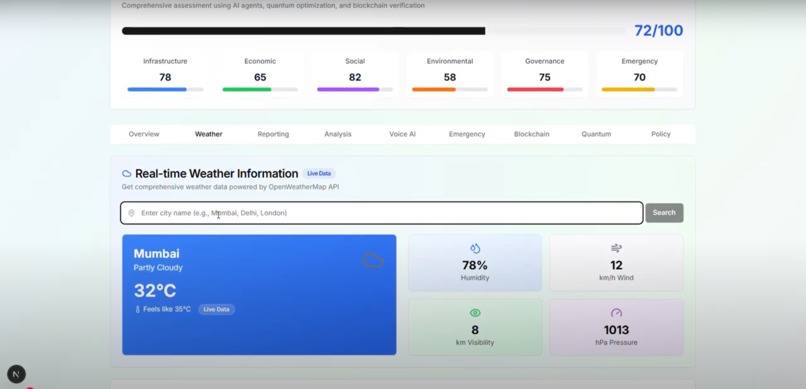
Task: Click the Live Data badge beside heading
Action: tap(319, 174)
